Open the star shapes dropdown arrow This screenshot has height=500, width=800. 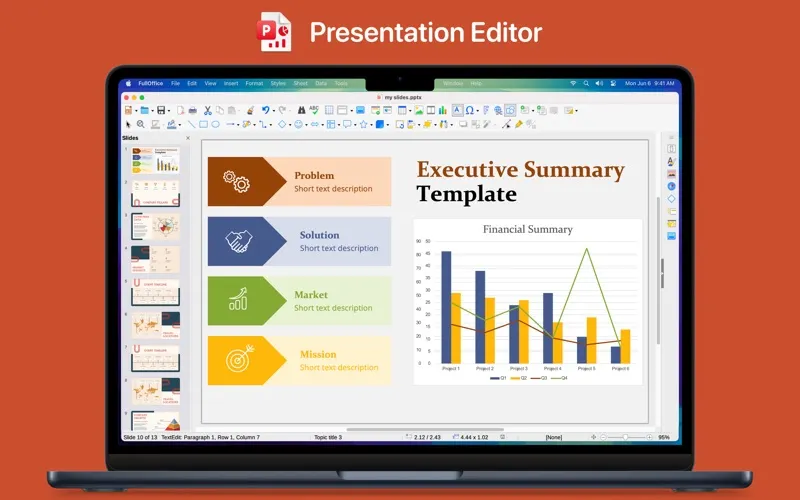coord(371,125)
